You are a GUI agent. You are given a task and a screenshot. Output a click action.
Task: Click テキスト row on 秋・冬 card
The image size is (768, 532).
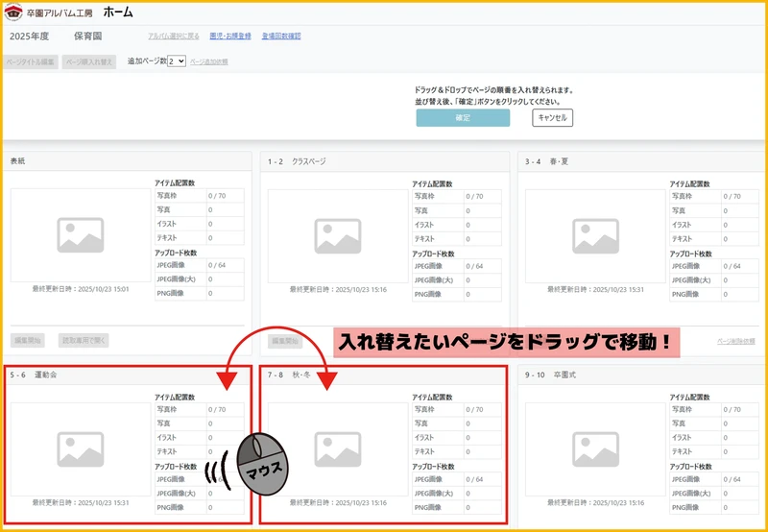tap(457, 451)
